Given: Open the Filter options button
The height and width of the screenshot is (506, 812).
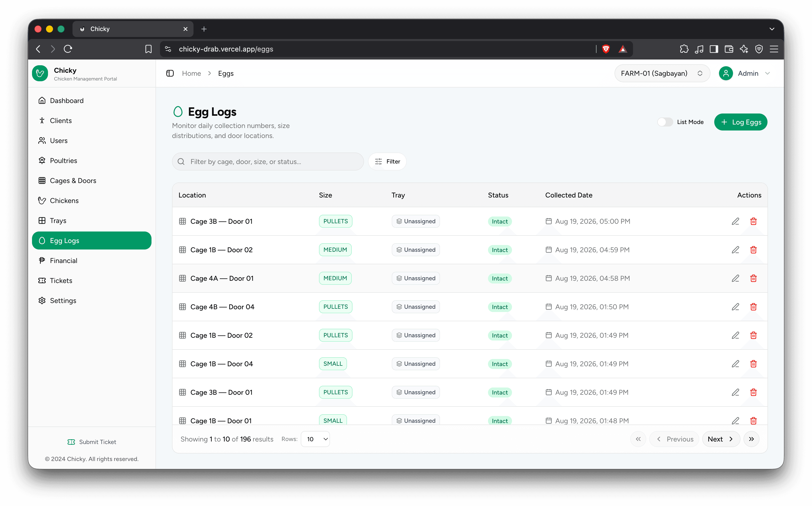Looking at the screenshot, I should click(387, 161).
